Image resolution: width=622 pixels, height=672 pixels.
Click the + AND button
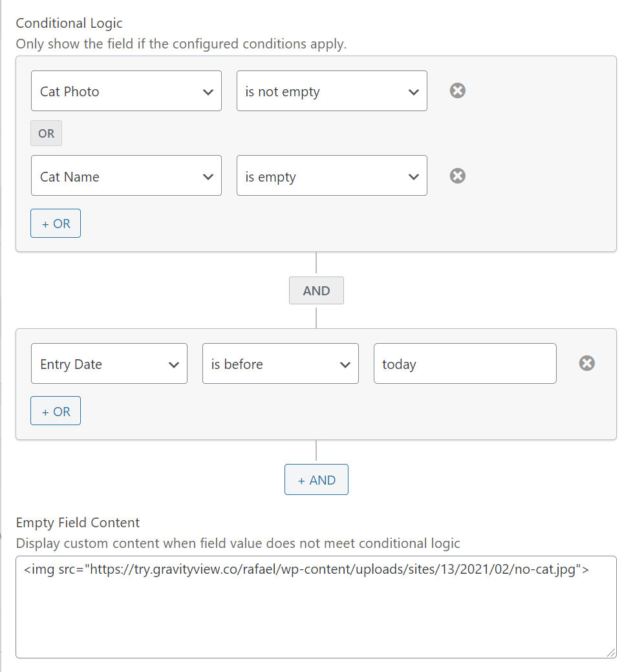click(316, 479)
